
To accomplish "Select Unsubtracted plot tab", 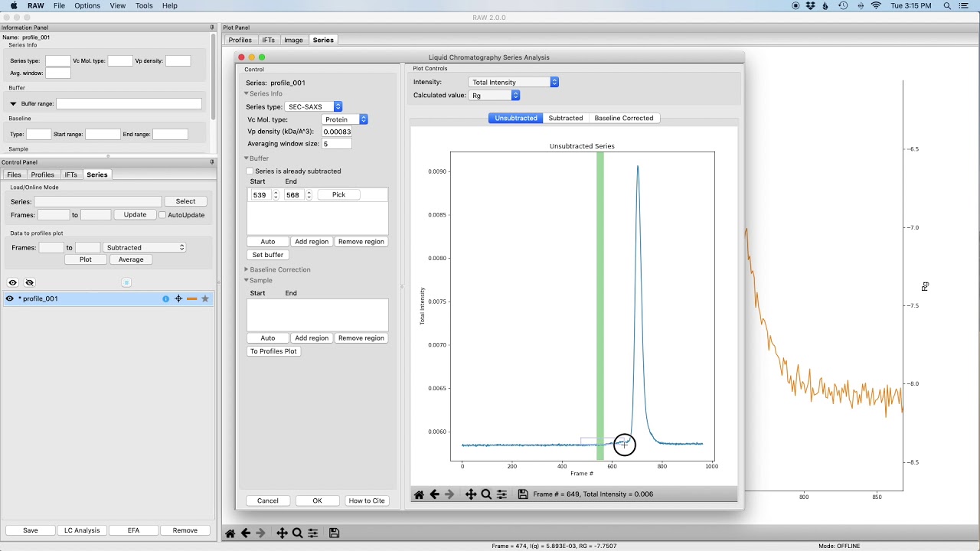I will (x=516, y=118).
